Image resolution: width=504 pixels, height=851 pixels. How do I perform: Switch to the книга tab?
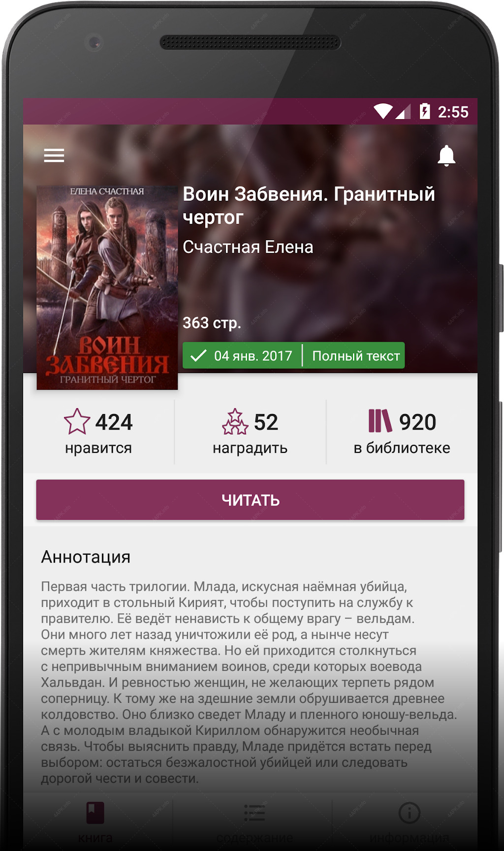pyautogui.click(x=95, y=822)
